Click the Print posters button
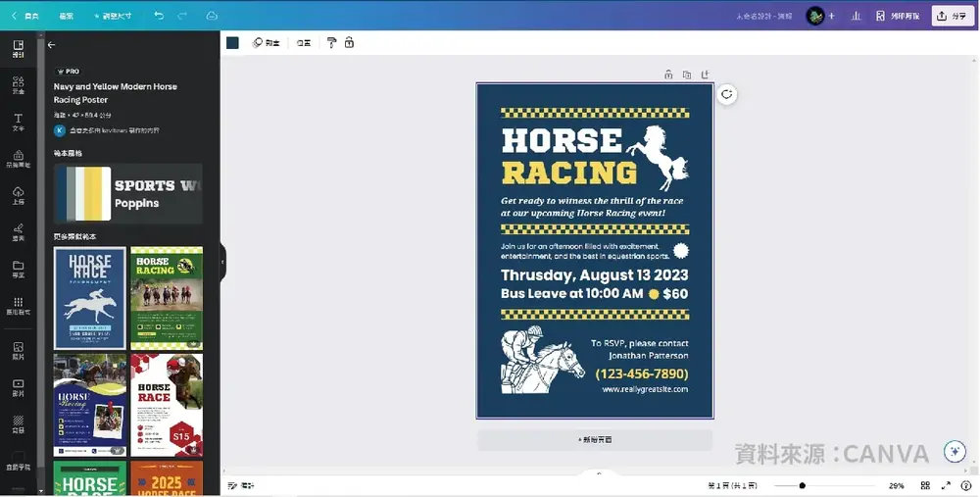980x497 pixels. (898, 16)
